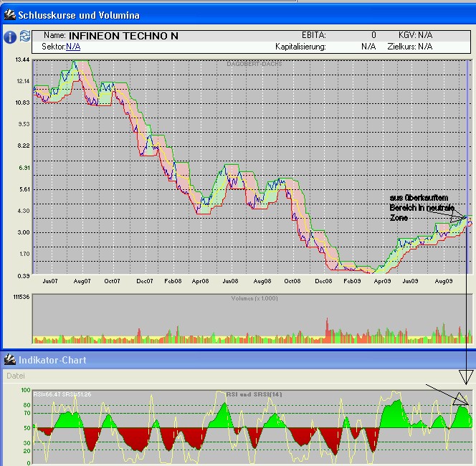Click the Oct08 date axis label
Image resolution: width=476 pixels, height=466 pixels.
tap(292, 281)
